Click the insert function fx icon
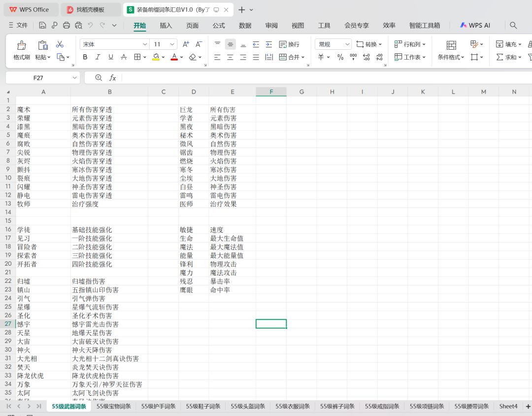This screenshot has height=416, width=532. point(113,78)
